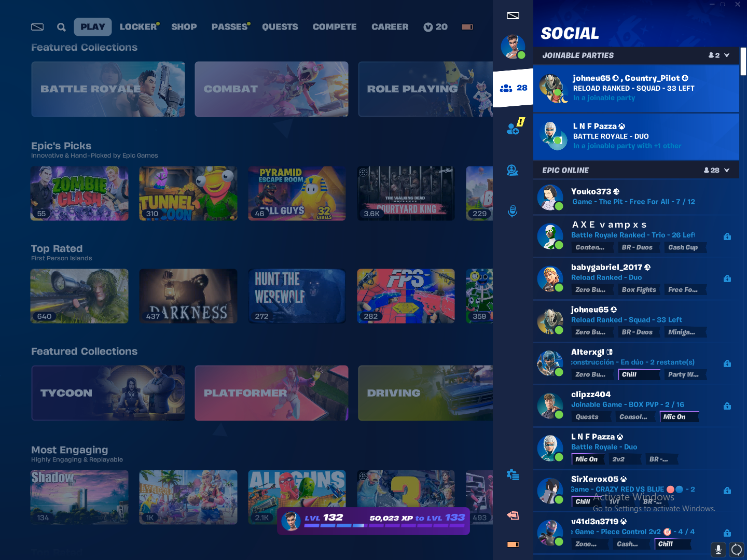Image resolution: width=747 pixels, height=560 pixels.
Task: Click the Quests tag in clipzz404's row
Action: point(591,417)
